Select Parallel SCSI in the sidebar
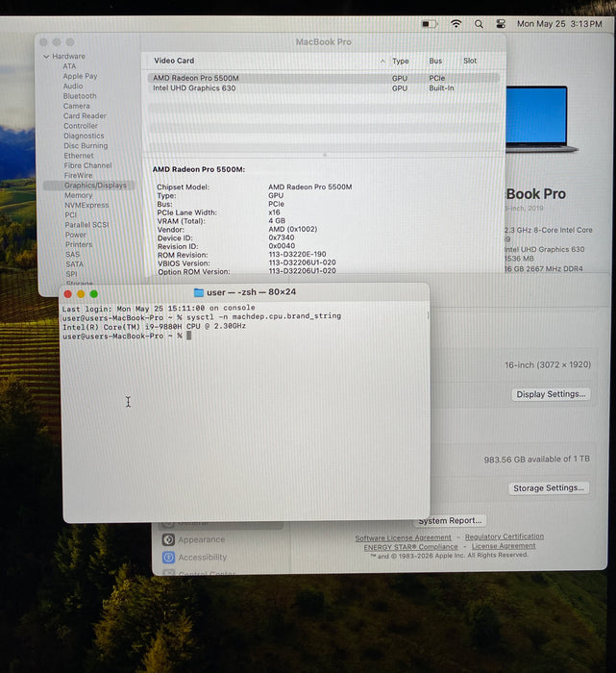This screenshot has width=616, height=673. [87, 224]
